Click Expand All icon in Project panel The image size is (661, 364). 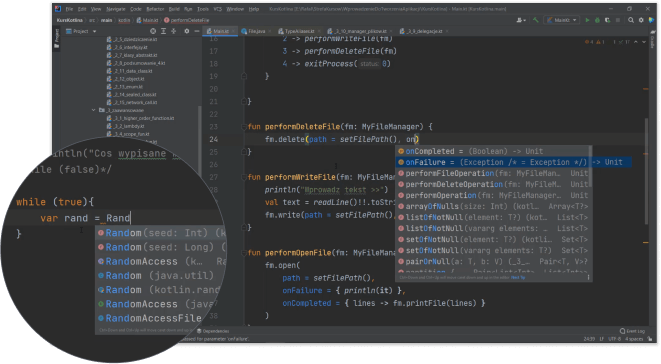pyautogui.click(x=164, y=31)
